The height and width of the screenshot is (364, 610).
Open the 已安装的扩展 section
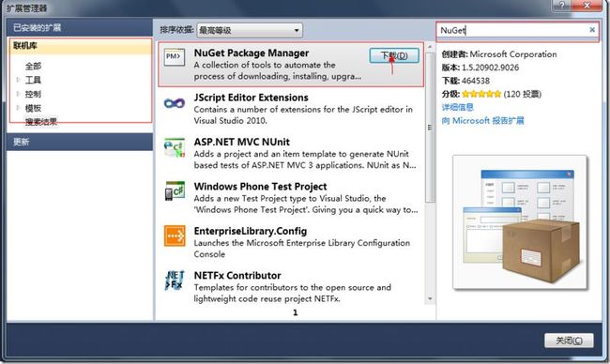coord(80,27)
